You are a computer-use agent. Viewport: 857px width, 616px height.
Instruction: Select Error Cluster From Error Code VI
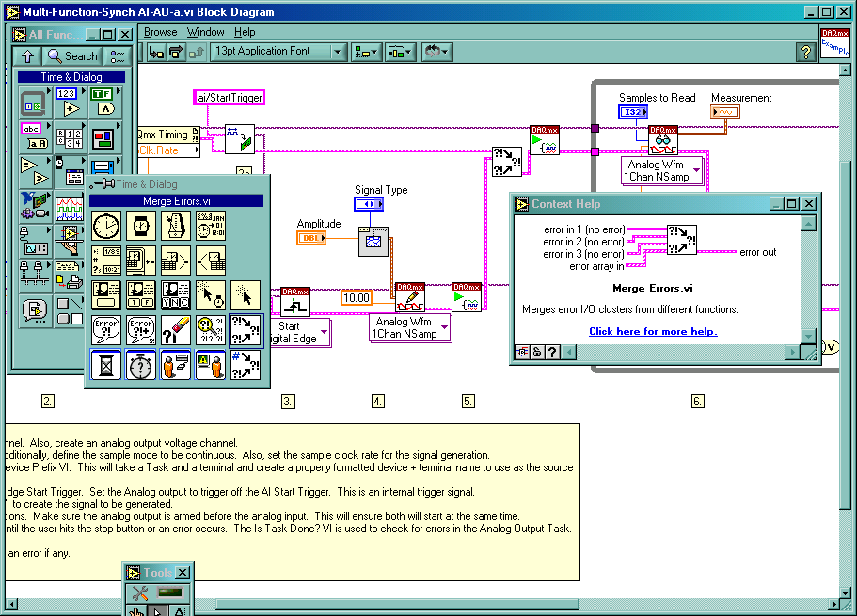tap(246, 365)
